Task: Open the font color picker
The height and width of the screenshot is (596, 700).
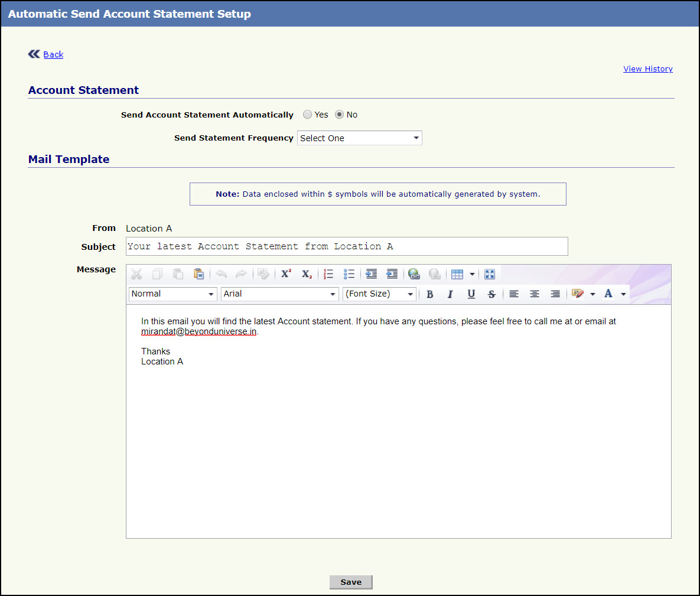Action: pos(608,294)
